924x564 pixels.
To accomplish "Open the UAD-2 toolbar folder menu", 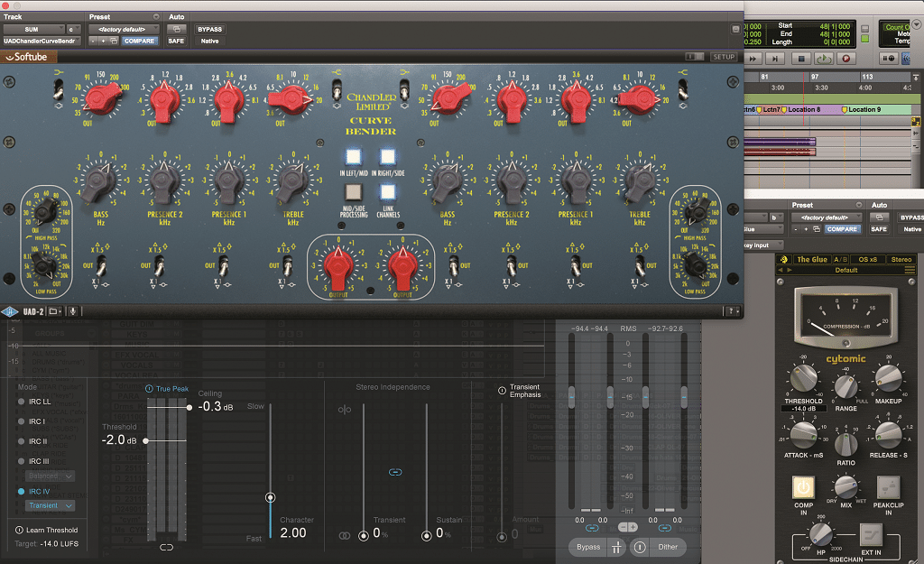I will click(54, 311).
